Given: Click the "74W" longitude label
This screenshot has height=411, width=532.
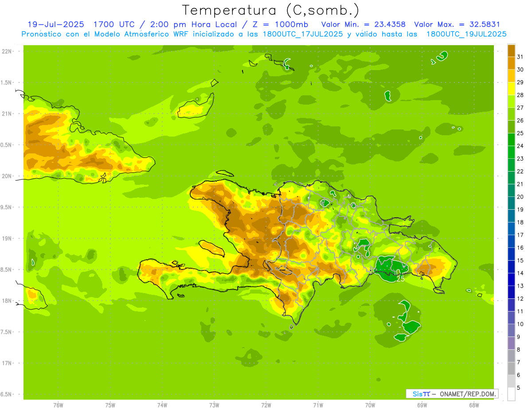Looking at the screenshot, I should 162,405.
